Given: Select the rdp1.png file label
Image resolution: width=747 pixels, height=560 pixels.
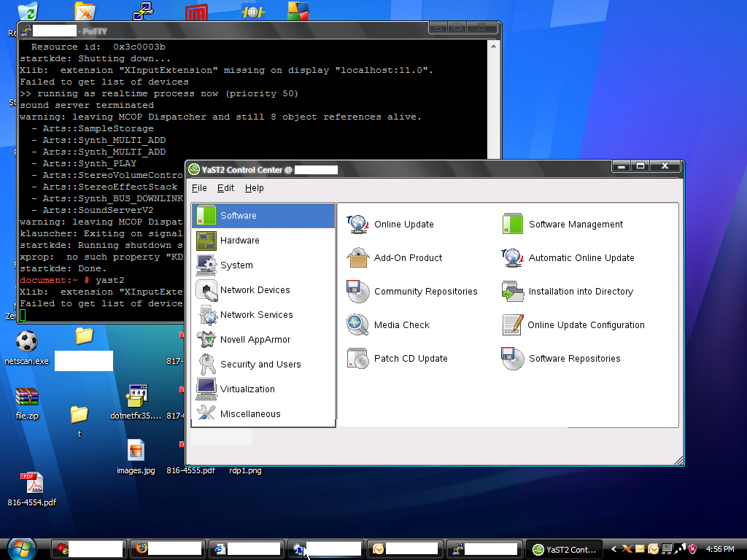Looking at the screenshot, I should coord(245,470).
